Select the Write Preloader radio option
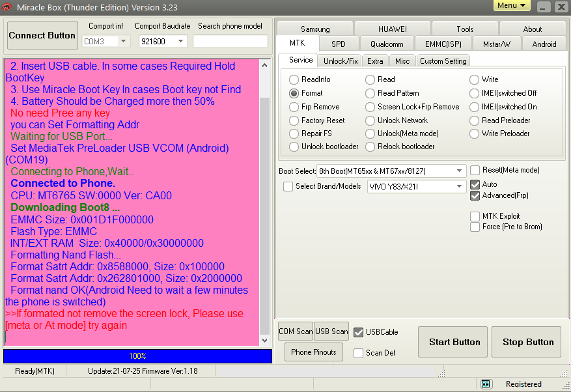The image size is (571, 392). point(474,133)
